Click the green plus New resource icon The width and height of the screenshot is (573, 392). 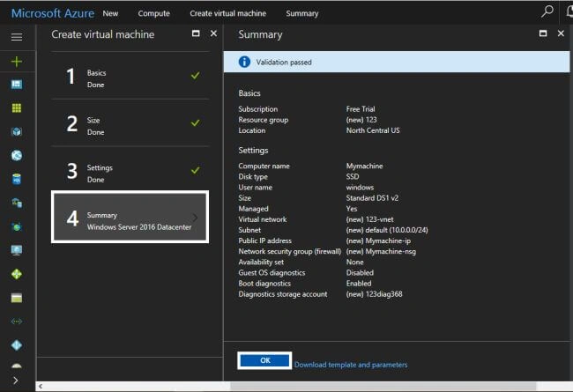(17, 62)
